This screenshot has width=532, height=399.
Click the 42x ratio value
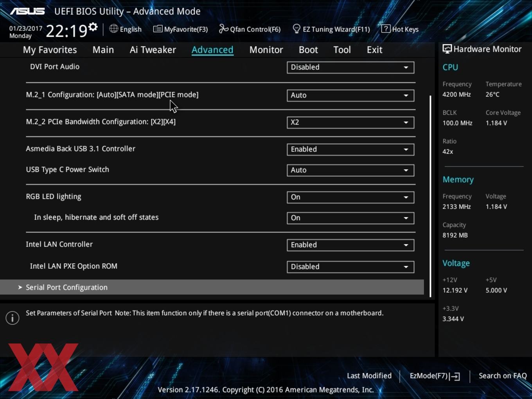click(x=448, y=151)
